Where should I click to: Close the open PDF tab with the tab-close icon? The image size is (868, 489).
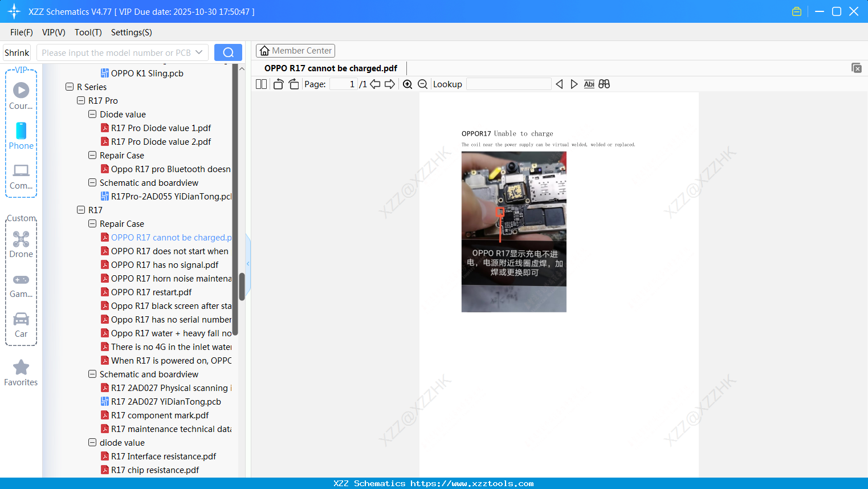click(x=857, y=68)
